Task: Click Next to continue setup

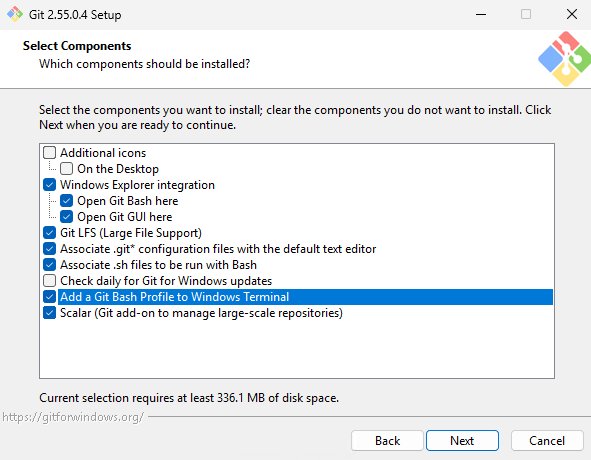Action: coord(462,440)
